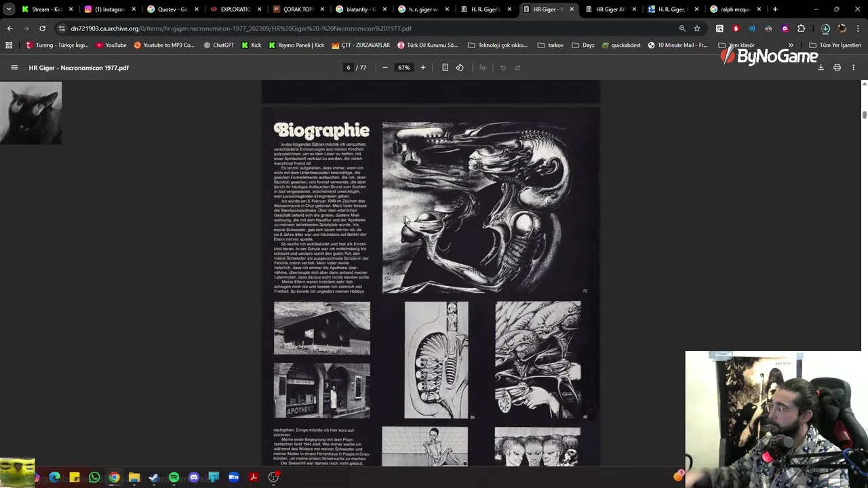Open the PDF viewer more options menu

click(x=853, y=68)
